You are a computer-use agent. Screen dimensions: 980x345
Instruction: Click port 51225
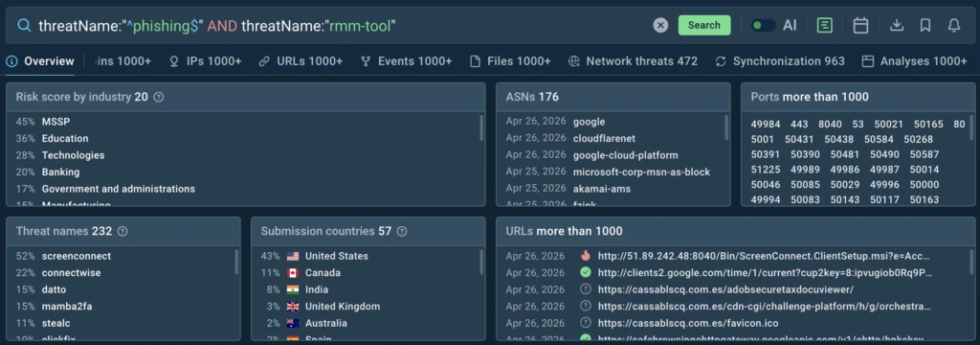tap(765, 170)
